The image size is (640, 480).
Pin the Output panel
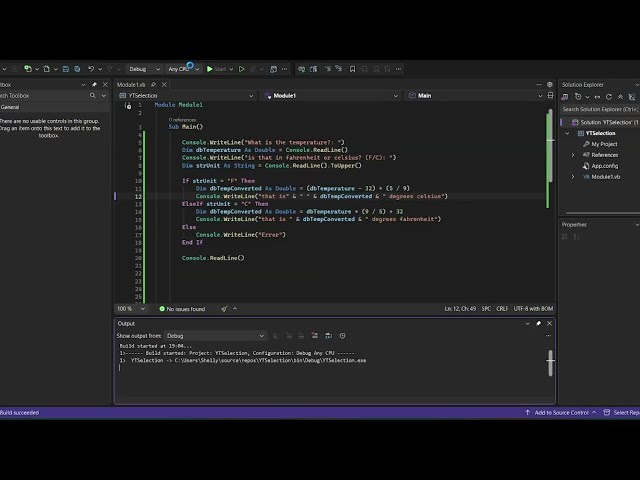(x=538, y=323)
